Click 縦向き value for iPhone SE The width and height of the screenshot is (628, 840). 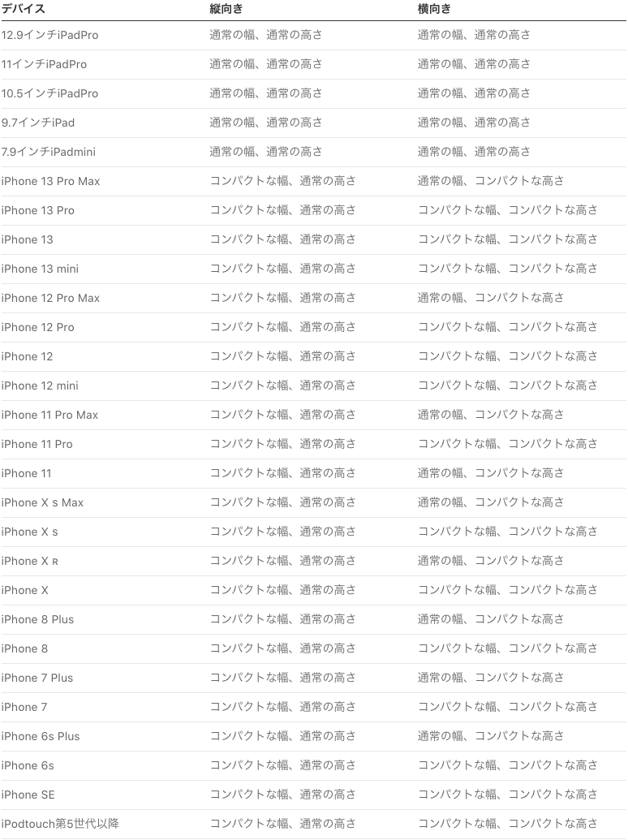click(282, 794)
